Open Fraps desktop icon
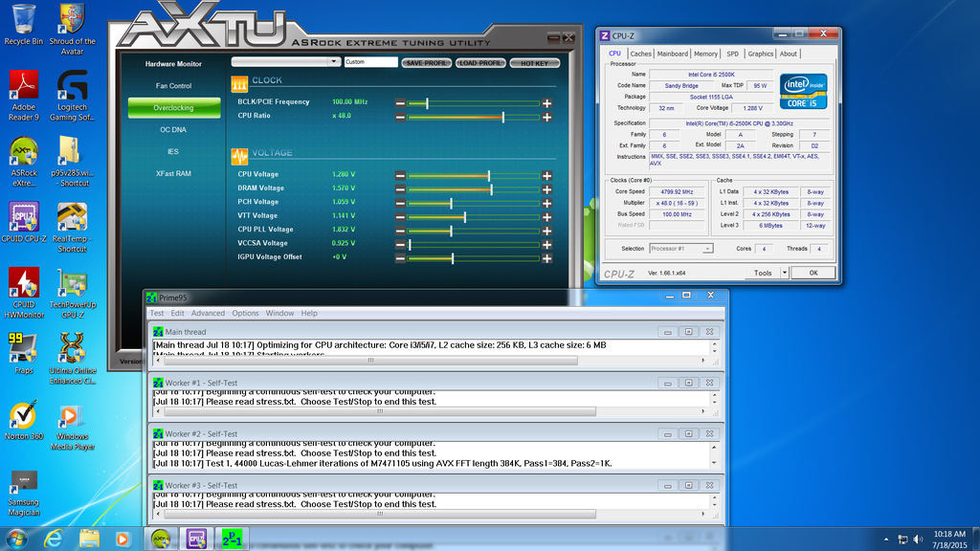Screen dimensions: 980x551 (x=24, y=353)
